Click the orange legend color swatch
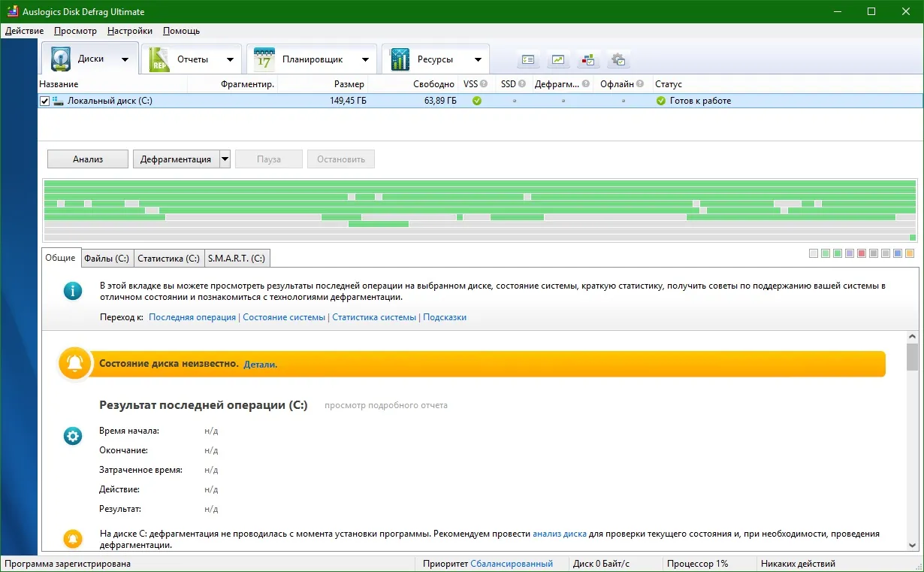Screen dimensions: 924x572 [x=910, y=253]
